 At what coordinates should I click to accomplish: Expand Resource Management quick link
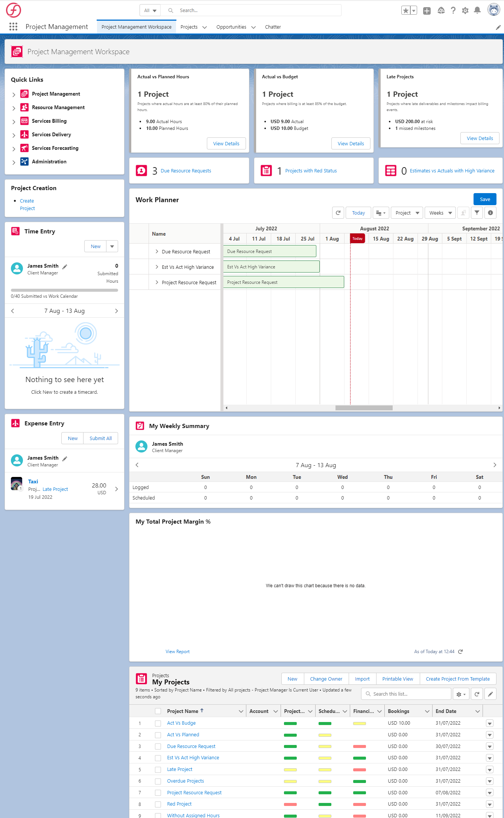[14, 108]
